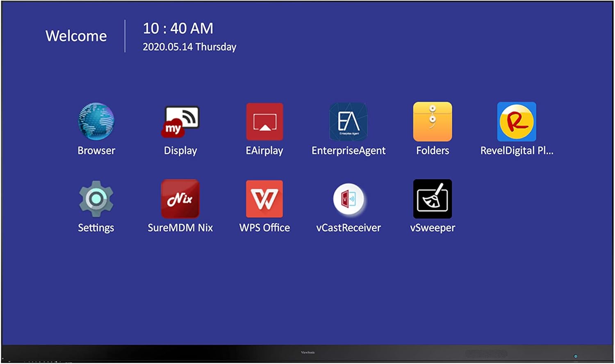Launch the SureMDM Nix app
Screen dimensions: 615x364
click(180, 199)
